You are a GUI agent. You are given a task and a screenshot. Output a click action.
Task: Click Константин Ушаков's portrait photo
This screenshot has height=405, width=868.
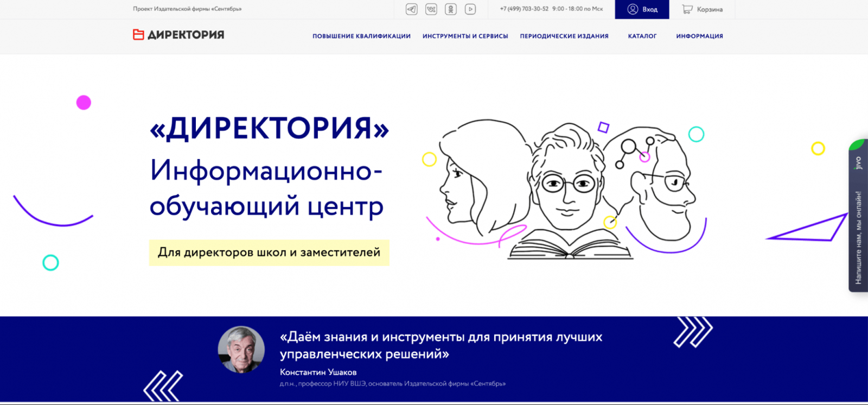coord(241,350)
